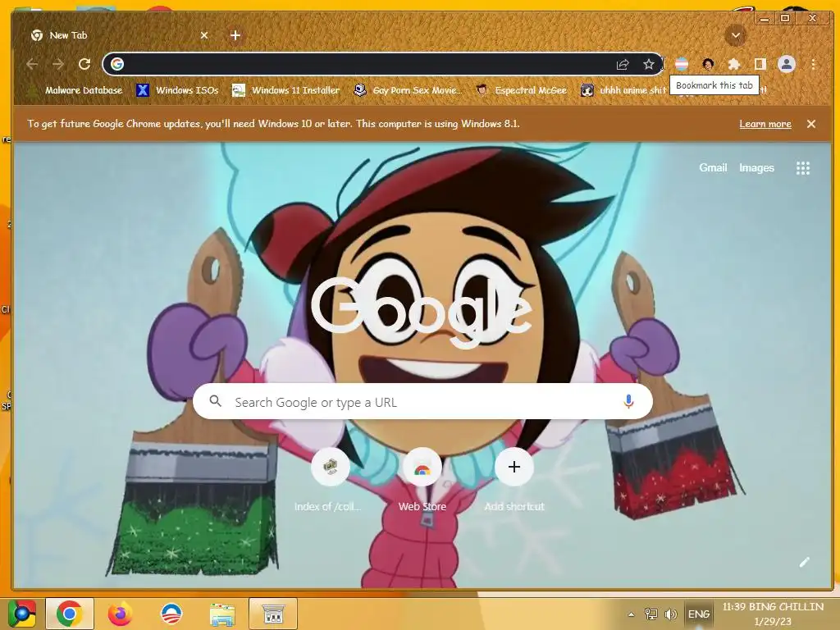Open the uhhh anime bookmark

[623, 90]
